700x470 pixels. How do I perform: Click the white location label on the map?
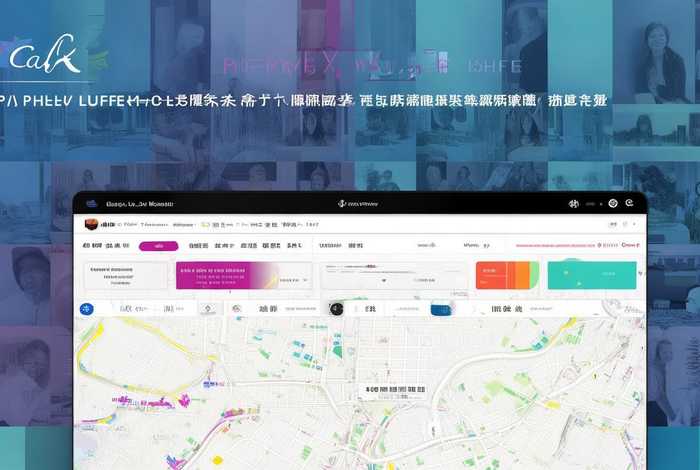(x=396, y=392)
